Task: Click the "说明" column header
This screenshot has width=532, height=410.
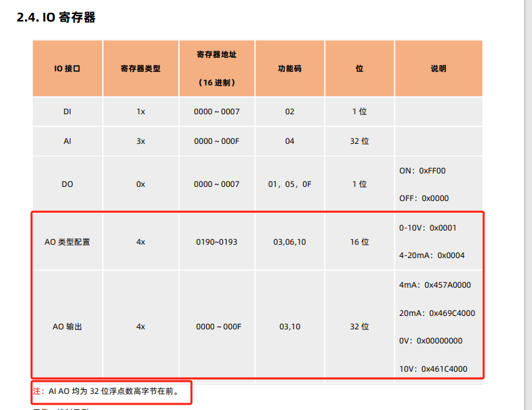Action: 438,69
